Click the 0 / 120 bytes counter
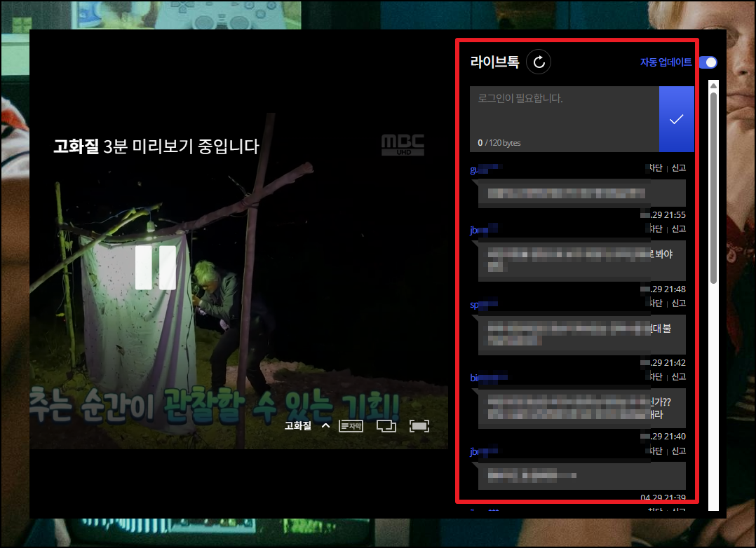 click(x=499, y=143)
